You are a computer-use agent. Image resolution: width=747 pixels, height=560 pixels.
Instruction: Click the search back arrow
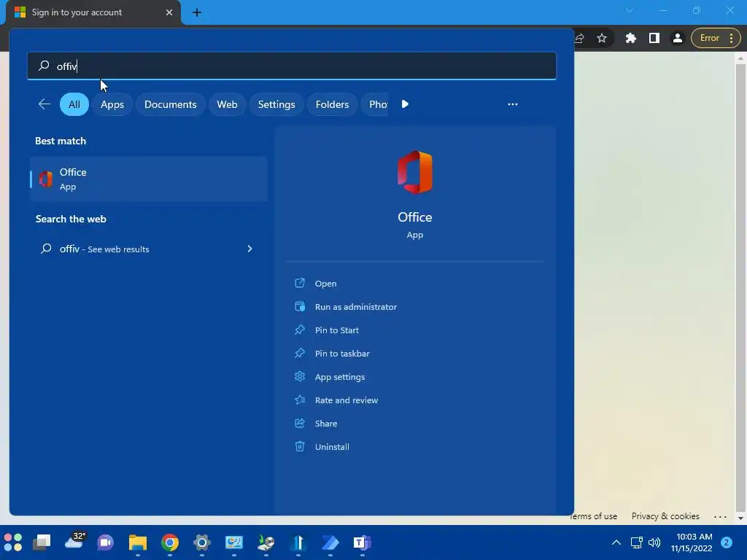(x=44, y=104)
